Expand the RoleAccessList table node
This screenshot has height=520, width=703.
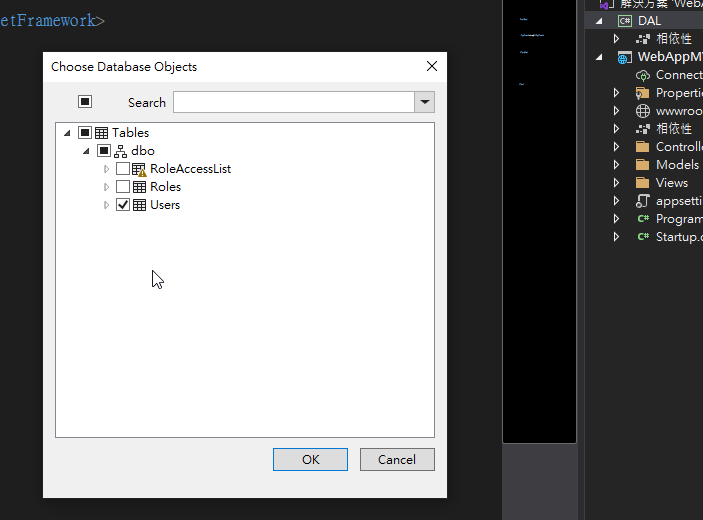[106, 169]
